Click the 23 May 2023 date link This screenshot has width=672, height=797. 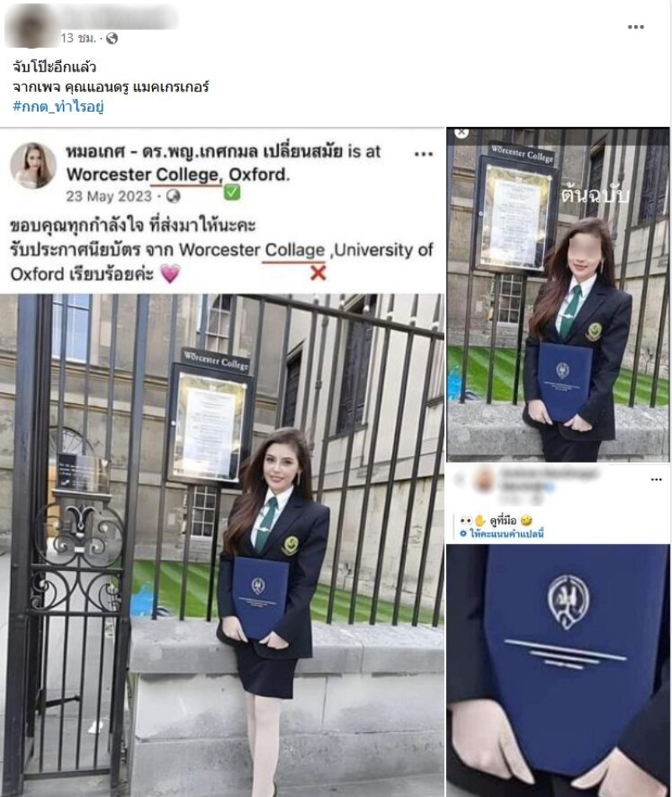109,197
